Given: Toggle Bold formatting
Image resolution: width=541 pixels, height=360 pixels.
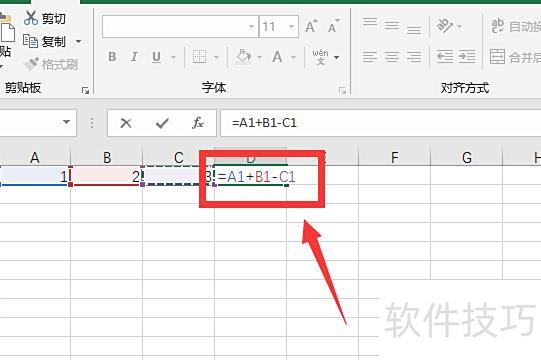Looking at the screenshot, I should click(112, 57).
